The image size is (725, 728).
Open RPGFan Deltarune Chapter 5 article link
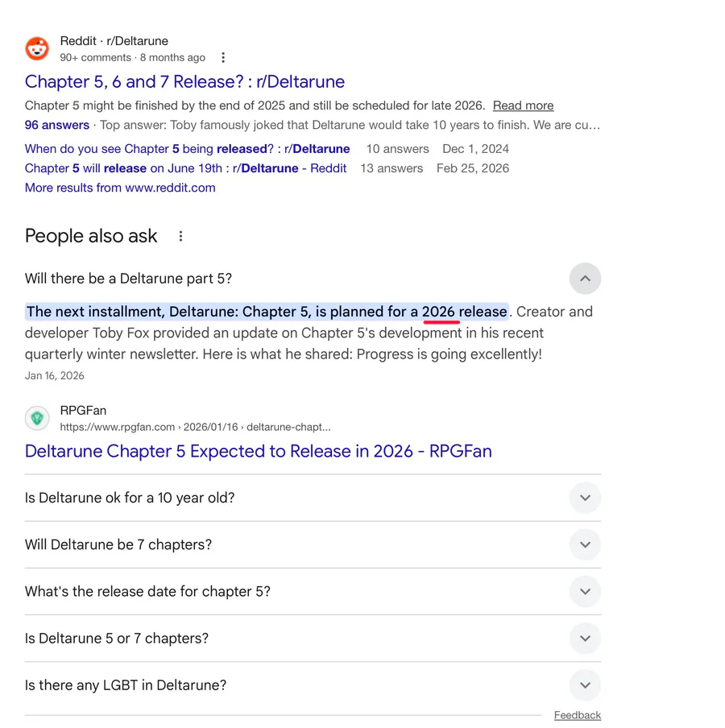[258, 451]
